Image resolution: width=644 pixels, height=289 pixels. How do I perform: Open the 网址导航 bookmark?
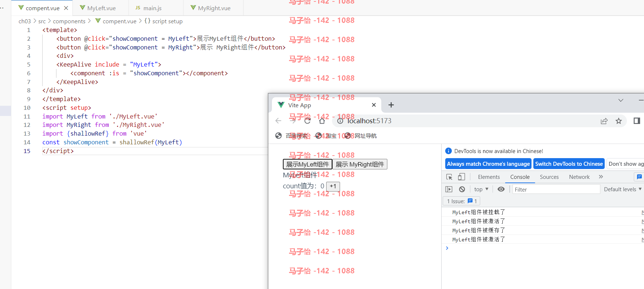pyautogui.click(x=361, y=136)
